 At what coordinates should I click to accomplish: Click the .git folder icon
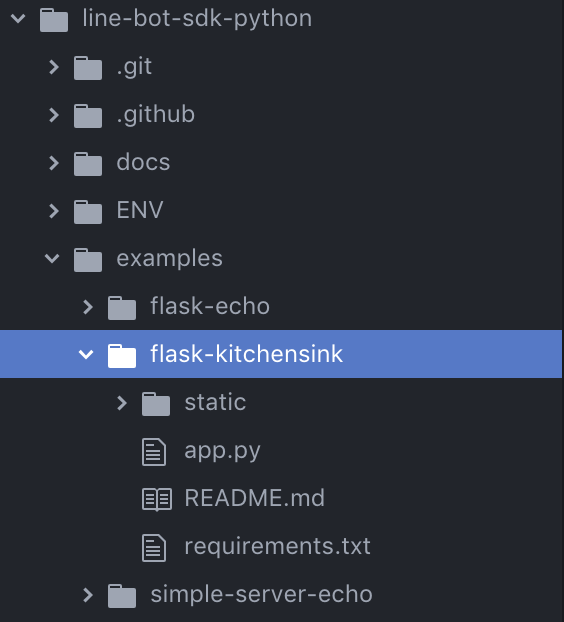[88, 68]
